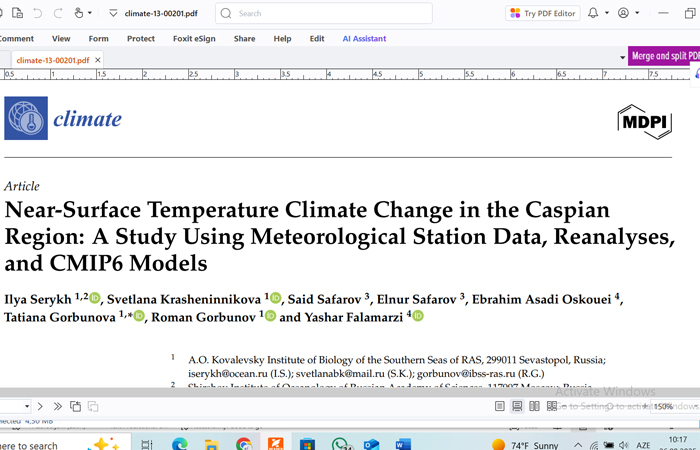Open Microsoft Store from the taskbar
Image resolution: width=700 pixels, height=450 pixels.
307,445
